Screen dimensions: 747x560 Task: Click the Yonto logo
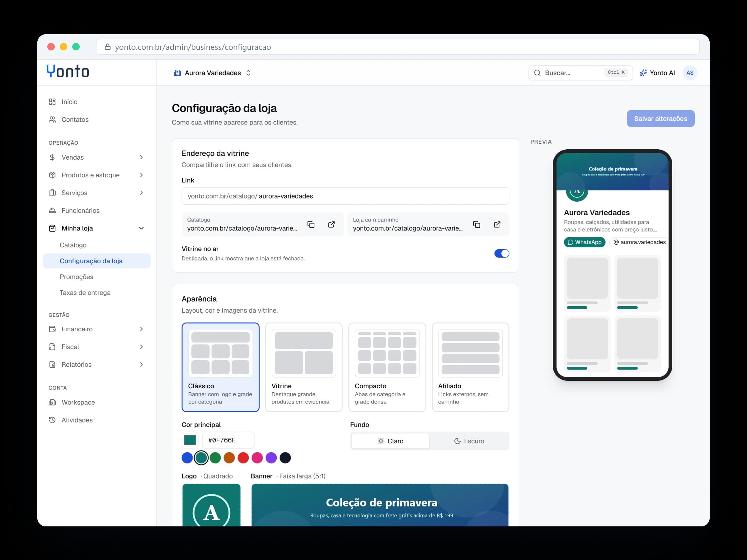(68, 71)
